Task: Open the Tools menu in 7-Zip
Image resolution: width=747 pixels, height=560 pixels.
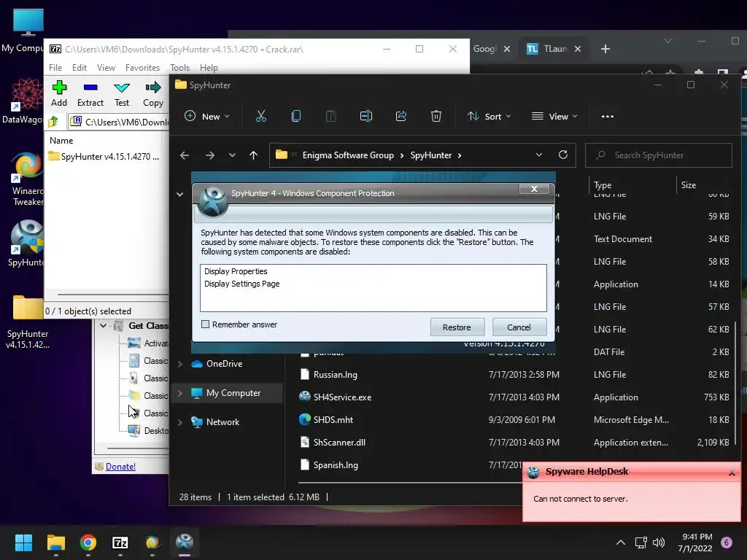Action: (179, 68)
